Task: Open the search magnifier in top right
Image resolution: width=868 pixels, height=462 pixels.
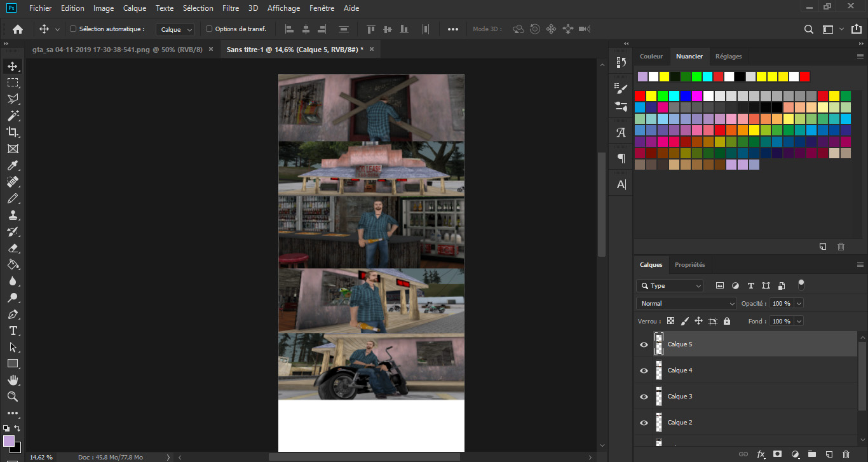Action: tap(809, 29)
